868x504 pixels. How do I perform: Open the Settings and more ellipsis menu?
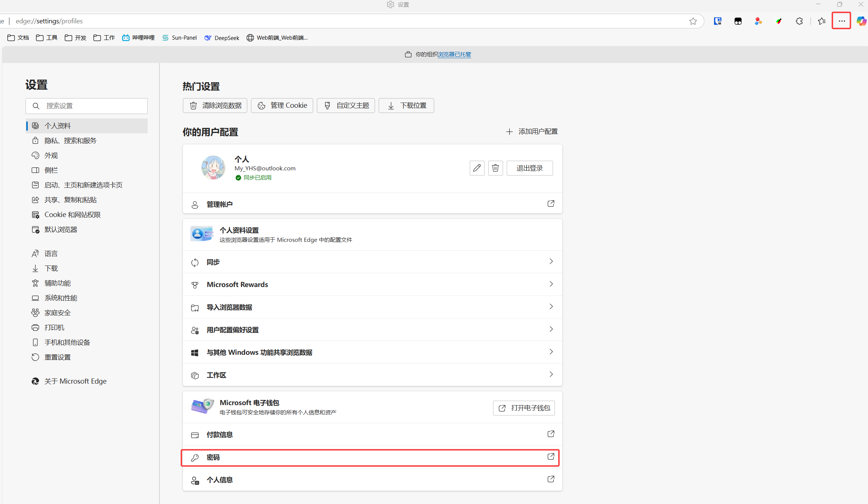(841, 21)
